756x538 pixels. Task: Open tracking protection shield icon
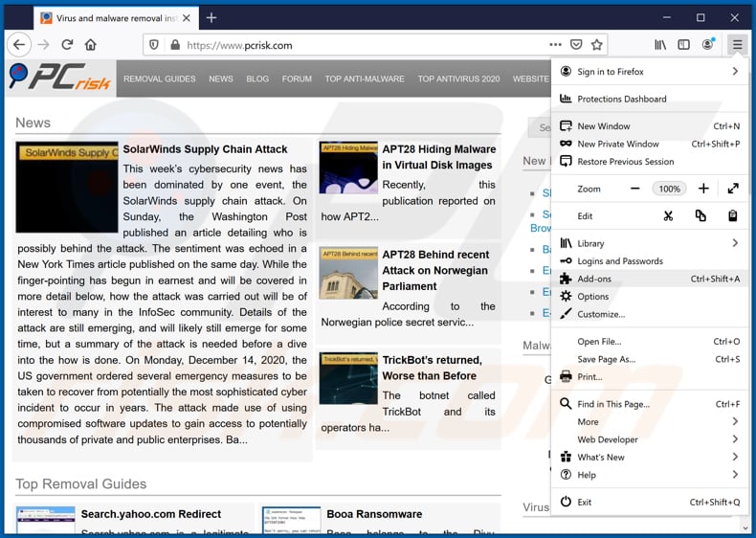click(154, 45)
